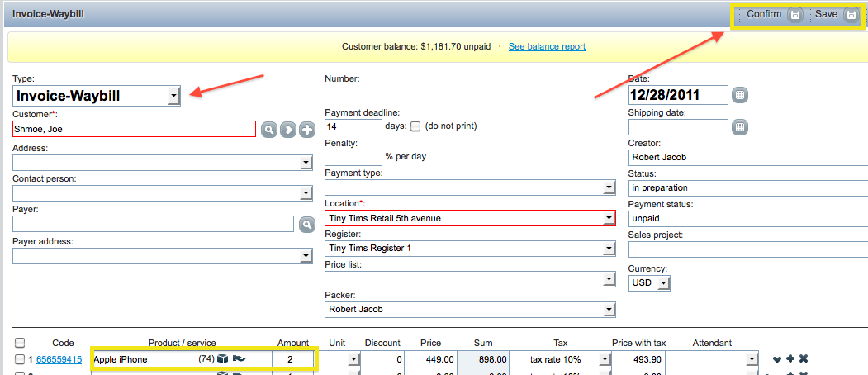This screenshot has height=375, width=868.
Task: Toggle select-all checkbox in table header
Action: [19, 343]
